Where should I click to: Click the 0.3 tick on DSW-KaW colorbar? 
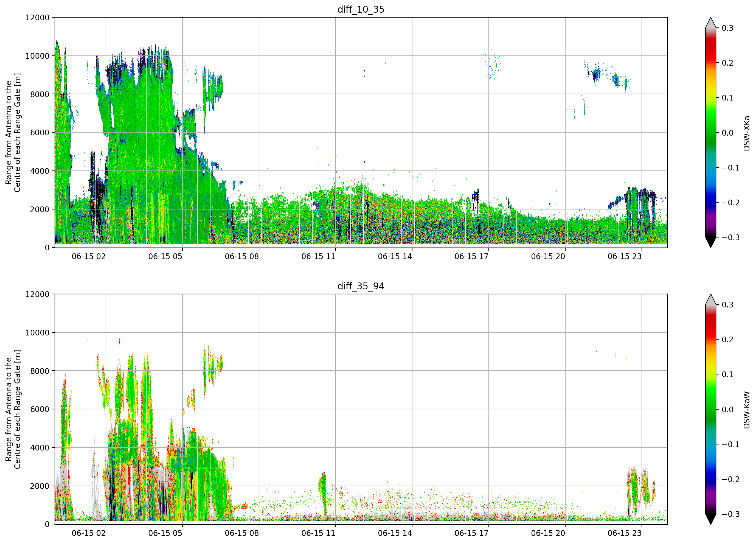pos(728,305)
